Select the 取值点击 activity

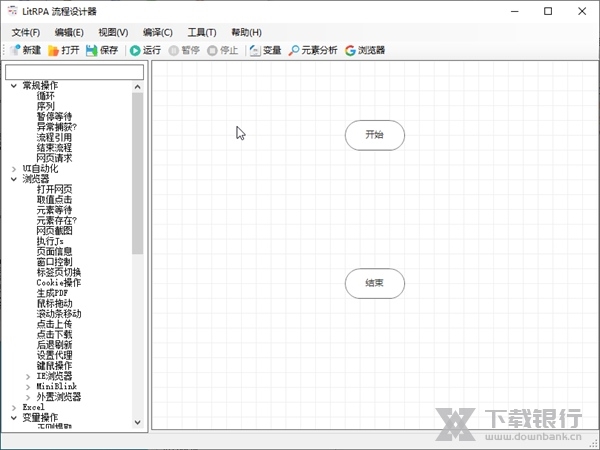(54, 199)
